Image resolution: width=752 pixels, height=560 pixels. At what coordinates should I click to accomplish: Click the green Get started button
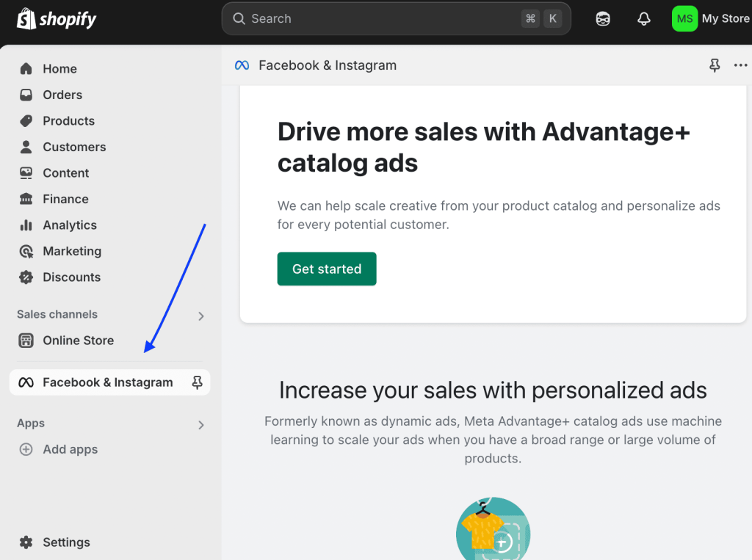[x=327, y=269]
